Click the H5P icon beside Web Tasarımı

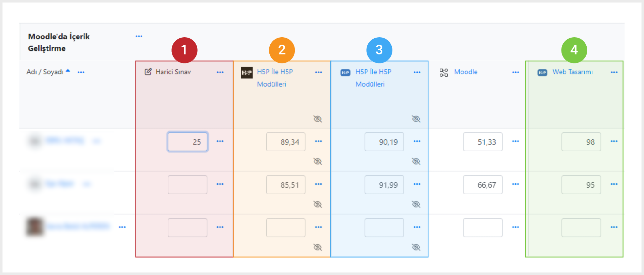click(542, 73)
